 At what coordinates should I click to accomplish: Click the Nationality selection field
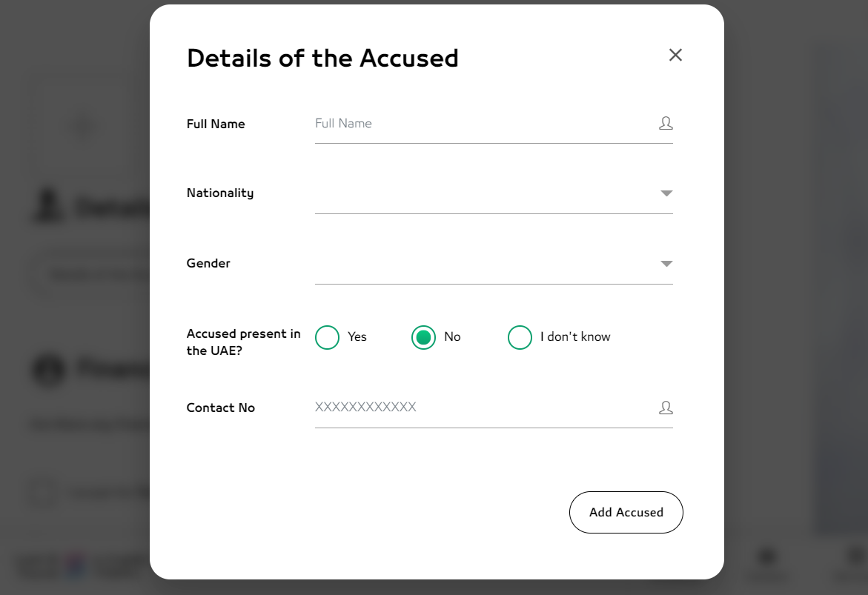pyautogui.click(x=482, y=194)
